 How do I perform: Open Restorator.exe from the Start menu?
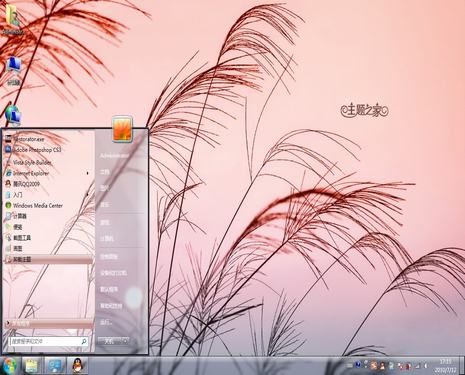[49, 139]
